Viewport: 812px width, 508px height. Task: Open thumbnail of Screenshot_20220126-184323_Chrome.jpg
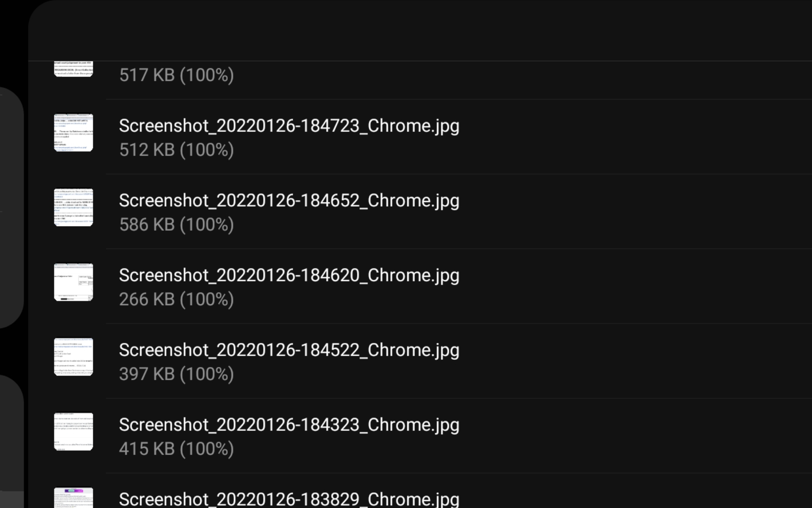74,431
